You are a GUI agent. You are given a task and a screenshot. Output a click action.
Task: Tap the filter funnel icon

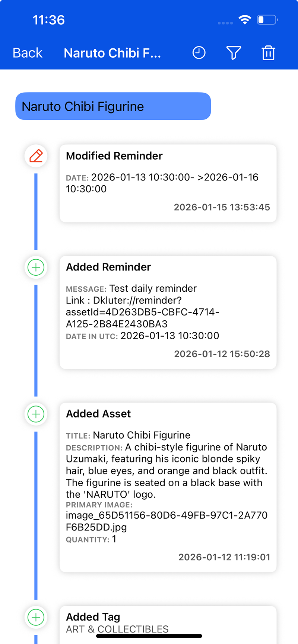[x=234, y=53]
